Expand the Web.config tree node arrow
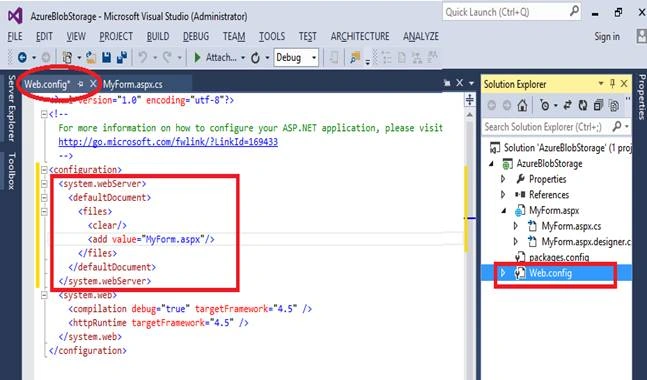Viewport: 647px width, 380px height. tap(503, 273)
